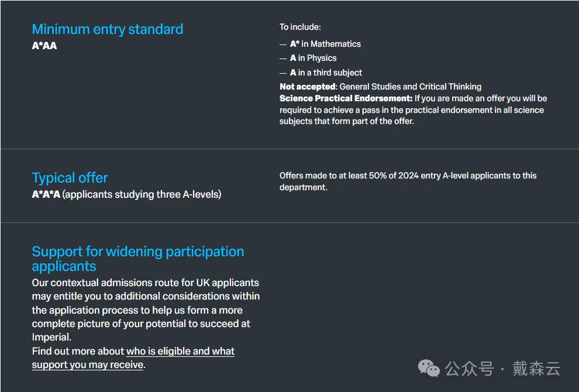The height and width of the screenshot is (392, 579).
Task: Click the 'A in a third subject' line
Action: [x=326, y=73]
